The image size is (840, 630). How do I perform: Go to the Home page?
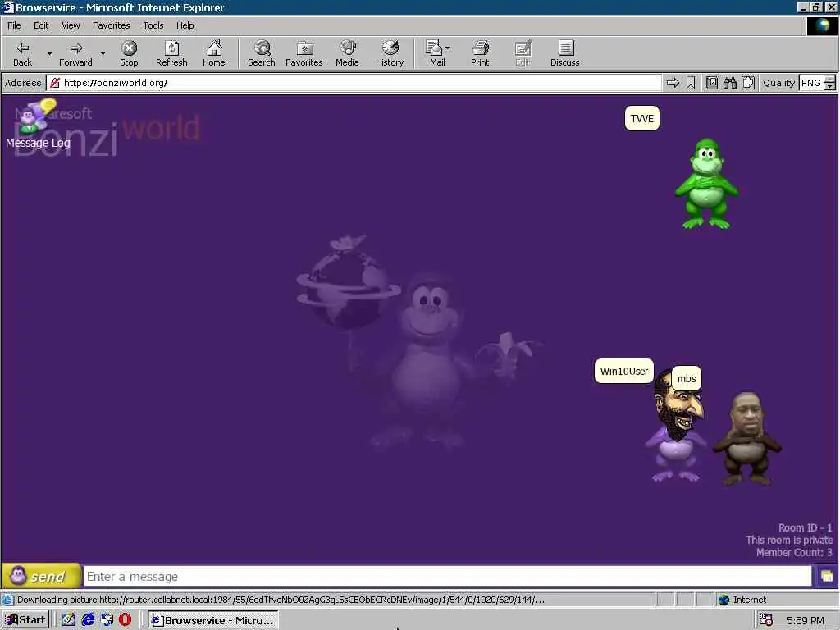[214, 53]
